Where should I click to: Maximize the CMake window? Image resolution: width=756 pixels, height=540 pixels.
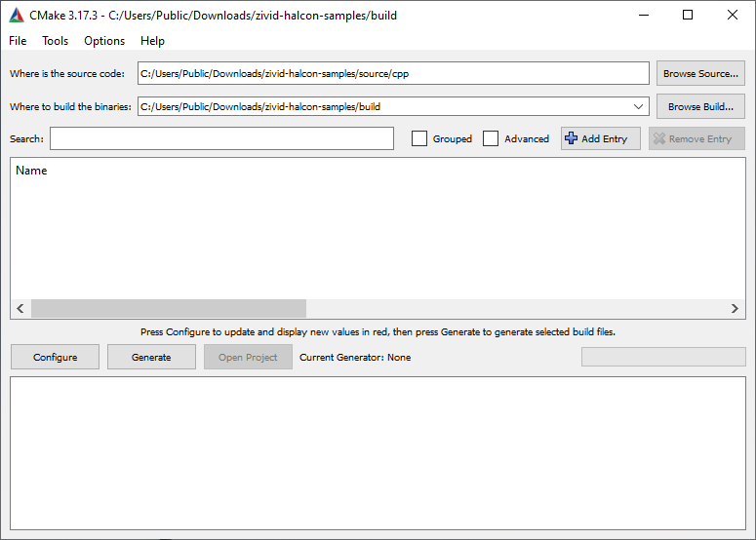[x=688, y=15]
